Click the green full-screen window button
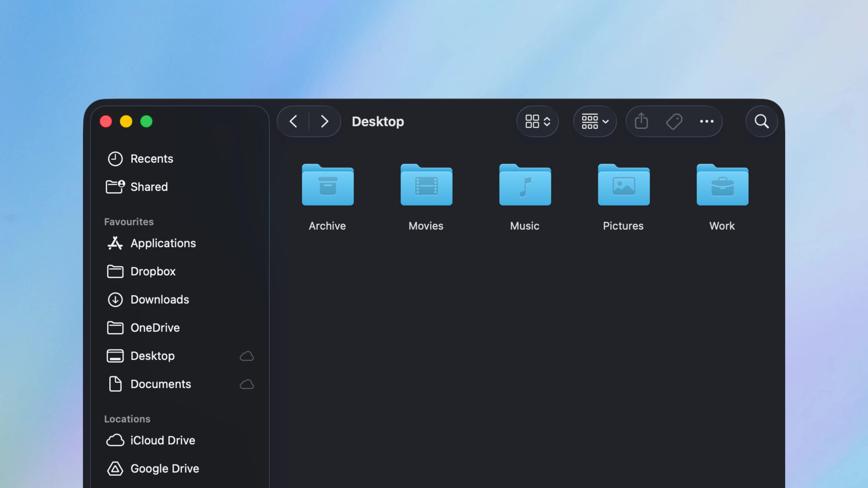The width and height of the screenshot is (868, 488). click(146, 121)
